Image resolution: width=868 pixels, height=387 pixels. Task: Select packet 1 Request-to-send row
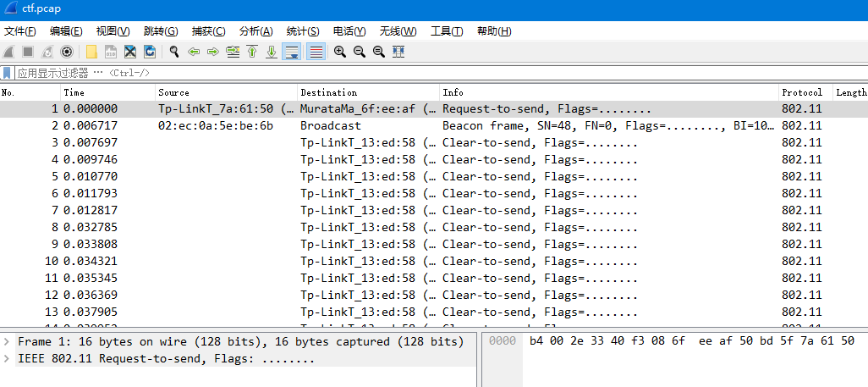(x=434, y=108)
